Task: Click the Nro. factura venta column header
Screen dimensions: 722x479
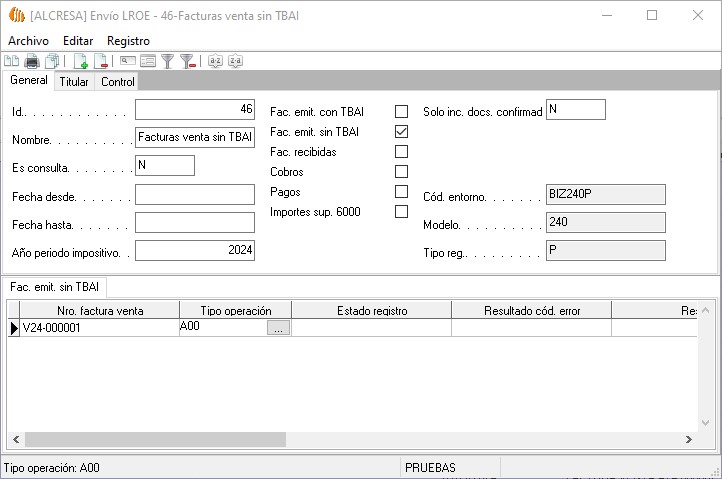Action: pyautogui.click(x=100, y=311)
